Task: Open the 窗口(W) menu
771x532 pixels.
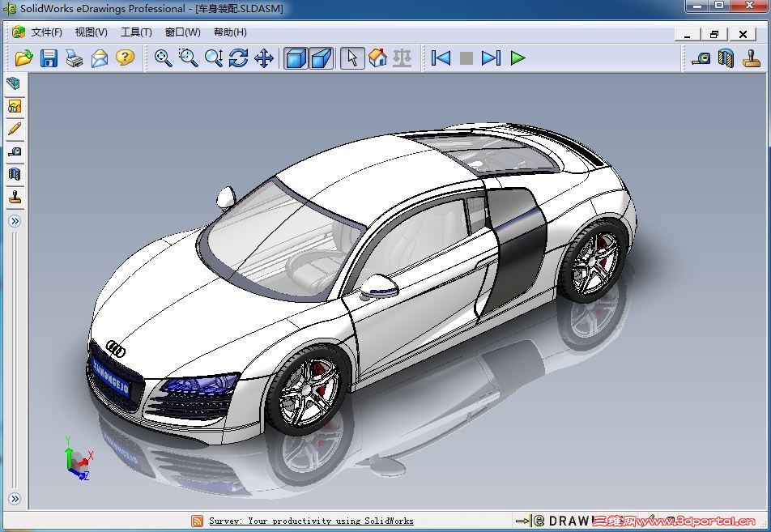Action: coord(182,32)
